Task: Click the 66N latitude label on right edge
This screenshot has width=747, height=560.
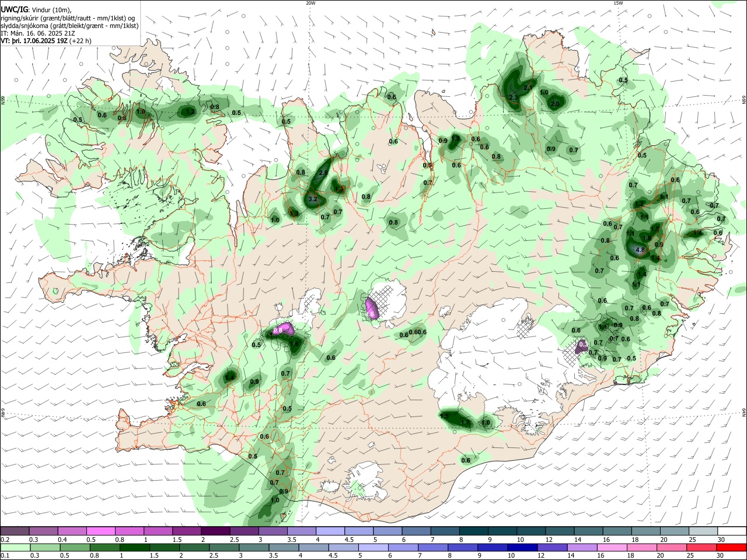Action: click(744, 100)
